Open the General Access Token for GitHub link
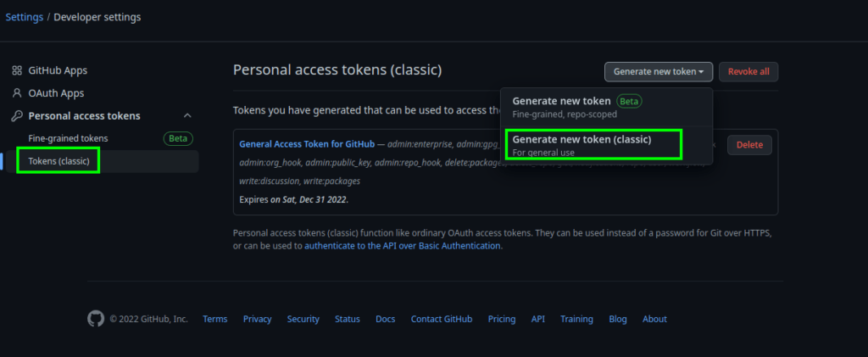Viewport: 868px width, 357px height. 307,144
